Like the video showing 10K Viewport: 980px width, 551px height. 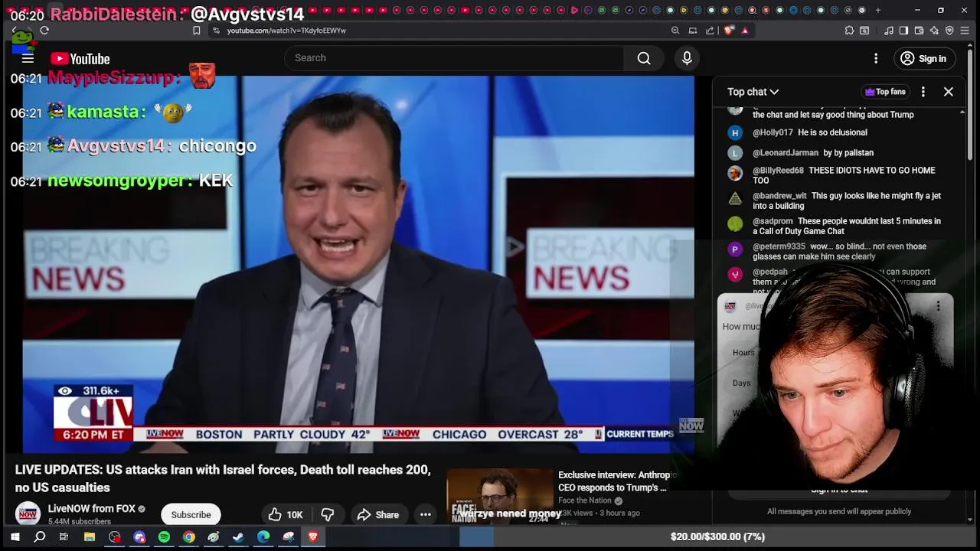tap(286, 515)
